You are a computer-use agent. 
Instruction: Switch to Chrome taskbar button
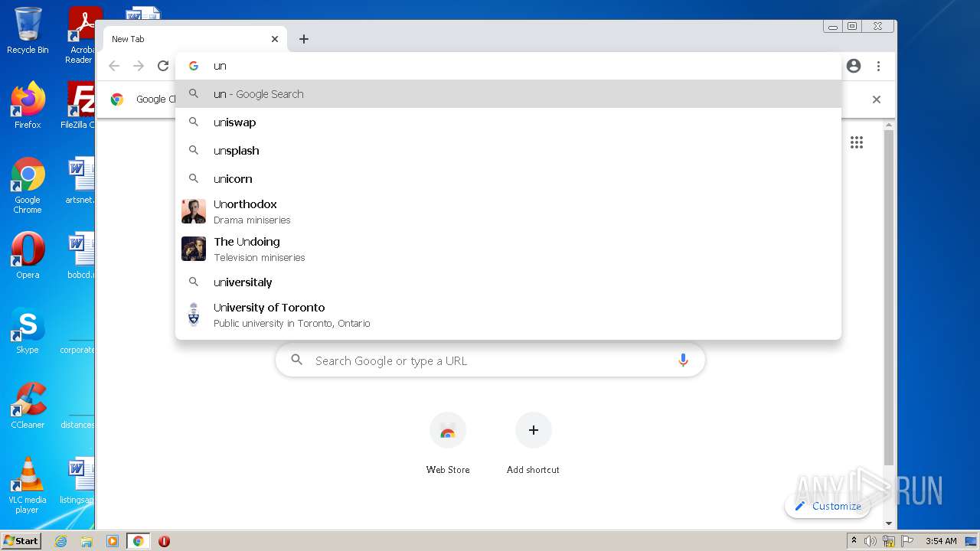138,541
